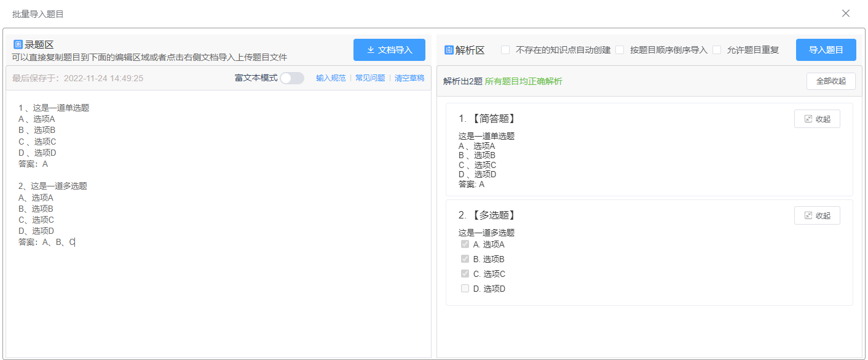Image resolution: width=868 pixels, height=360 pixels.
Task: Click option D checkbox in 多选题 preview
Action: click(x=465, y=289)
